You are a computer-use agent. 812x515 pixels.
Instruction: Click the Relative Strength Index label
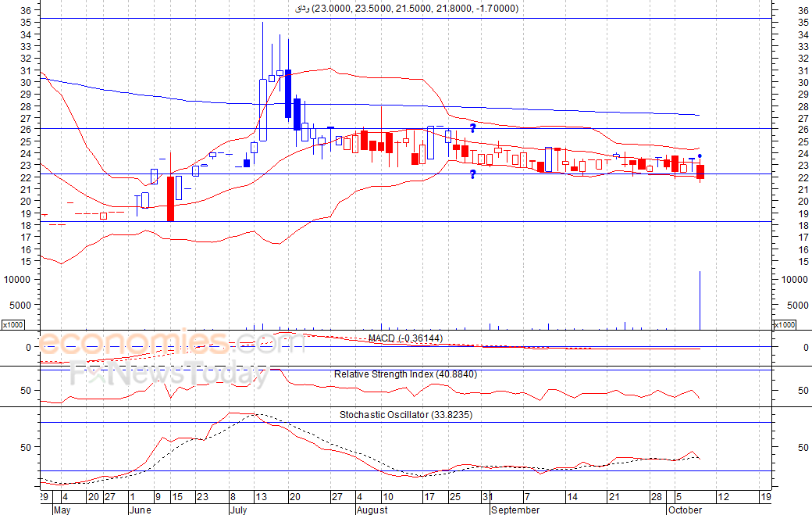pos(405,374)
